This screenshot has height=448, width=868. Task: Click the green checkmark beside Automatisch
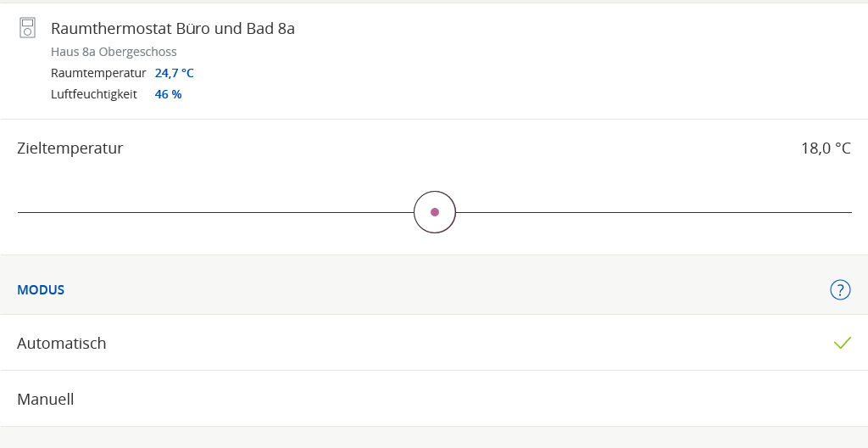click(842, 343)
